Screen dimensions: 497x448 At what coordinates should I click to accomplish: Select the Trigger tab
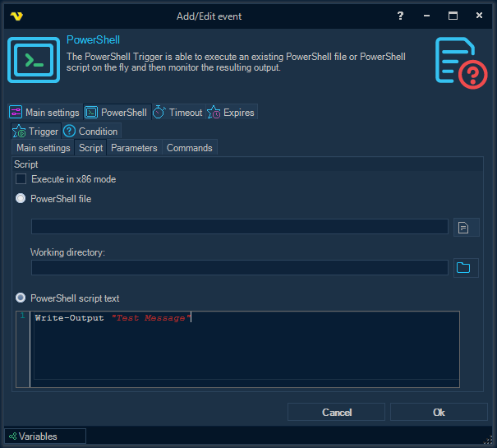(35, 132)
